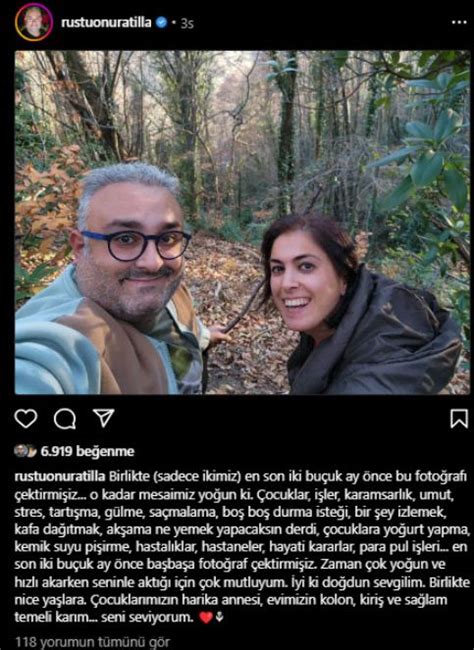Screen dimensions: 474x650
Task: Open the three-dot more options menu
Action: [x=459, y=22]
